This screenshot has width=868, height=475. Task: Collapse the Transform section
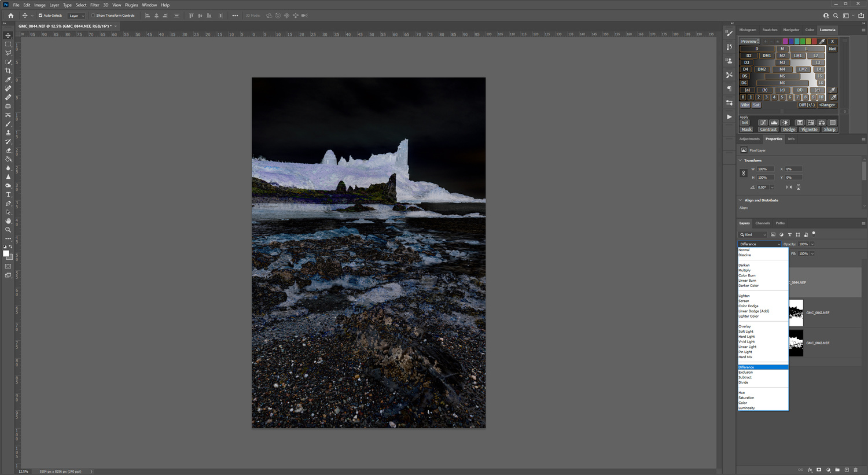(x=740, y=160)
